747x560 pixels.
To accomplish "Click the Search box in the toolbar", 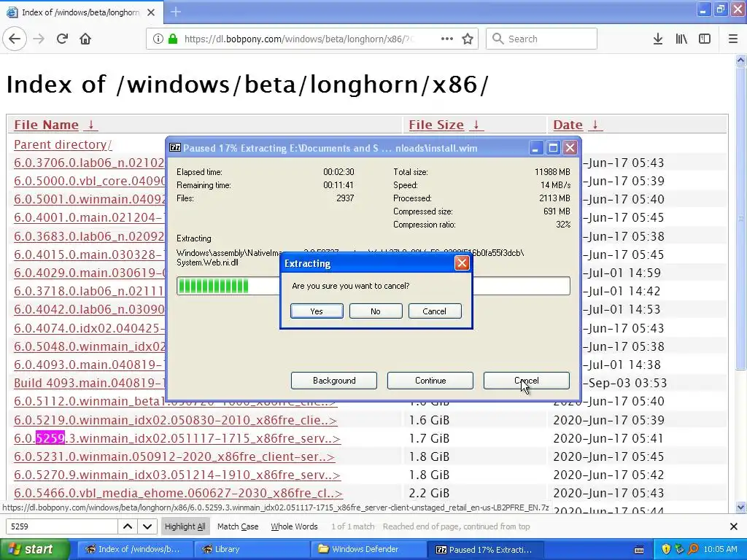I will [542, 39].
